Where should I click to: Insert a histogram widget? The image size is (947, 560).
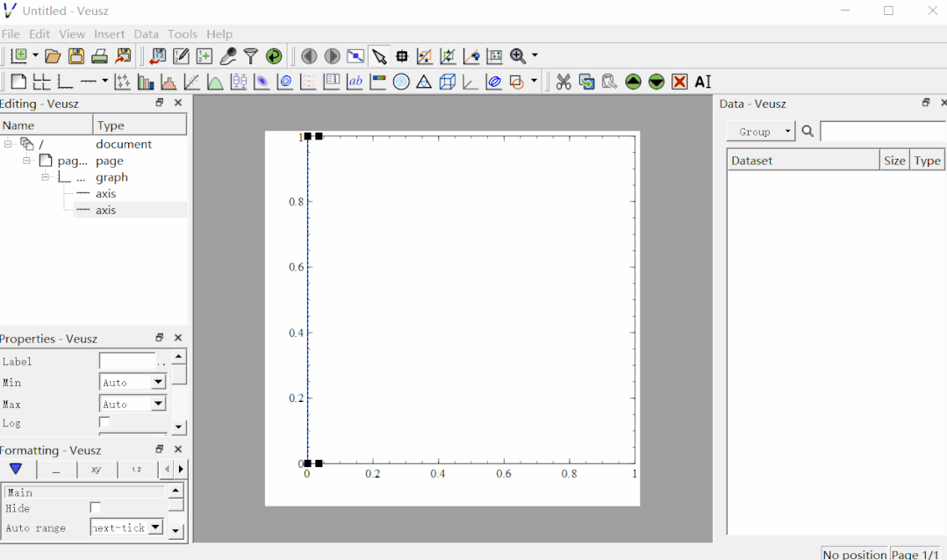pos(169,81)
